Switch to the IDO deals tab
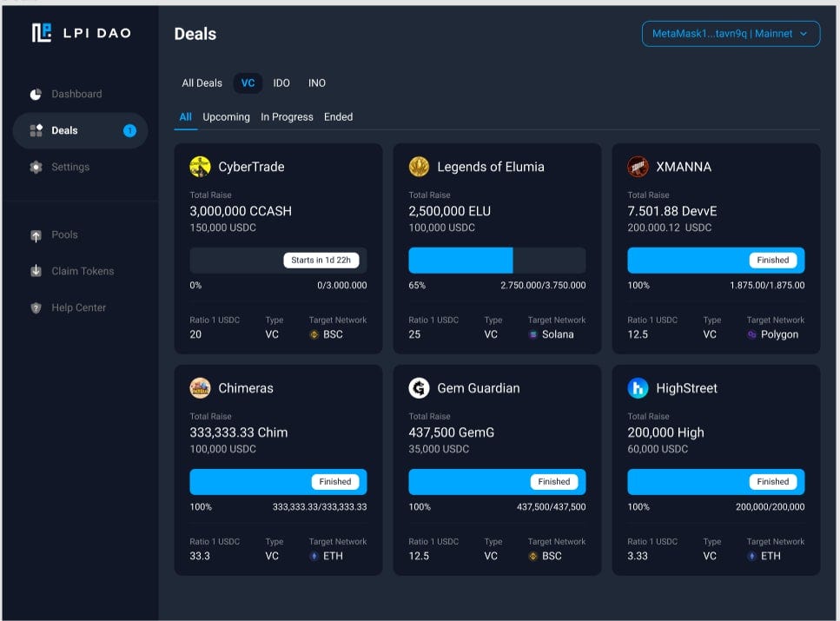The image size is (840, 621). [x=281, y=83]
